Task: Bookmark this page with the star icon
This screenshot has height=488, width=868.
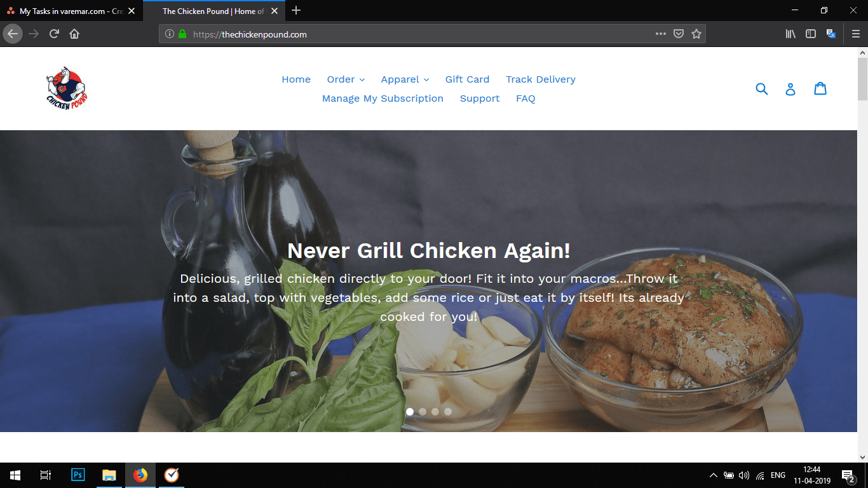Action: click(x=696, y=34)
